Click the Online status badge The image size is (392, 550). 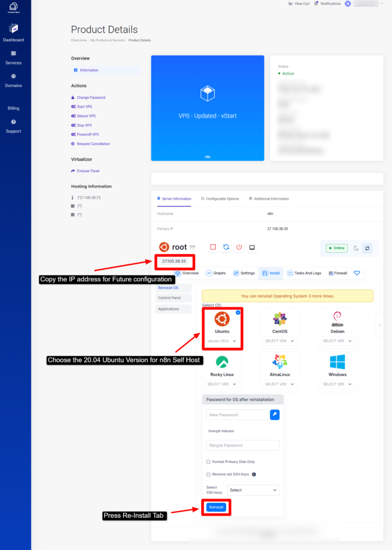click(x=337, y=248)
